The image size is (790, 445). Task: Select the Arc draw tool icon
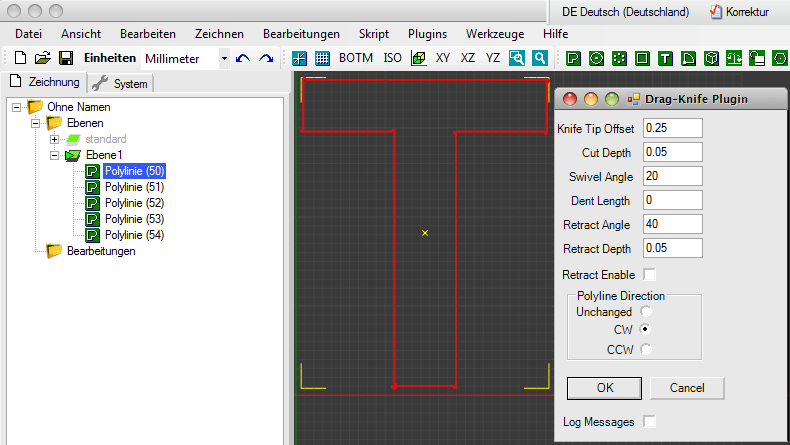688,58
